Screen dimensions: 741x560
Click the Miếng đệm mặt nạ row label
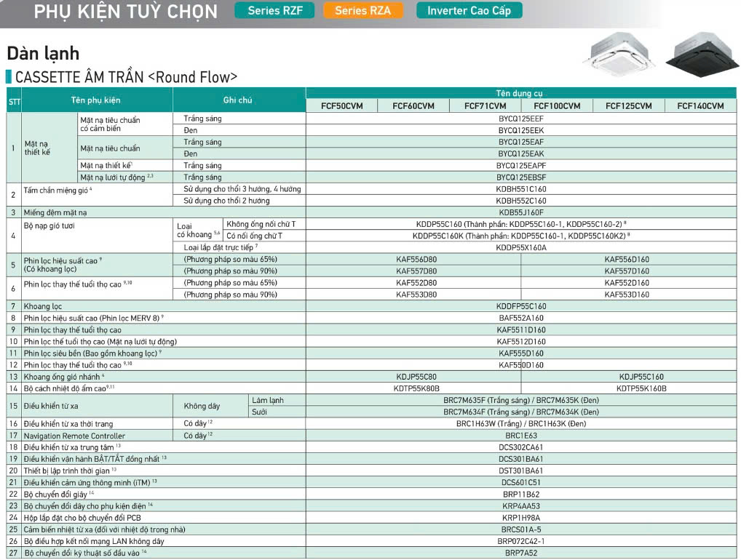(x=55, y=212)
